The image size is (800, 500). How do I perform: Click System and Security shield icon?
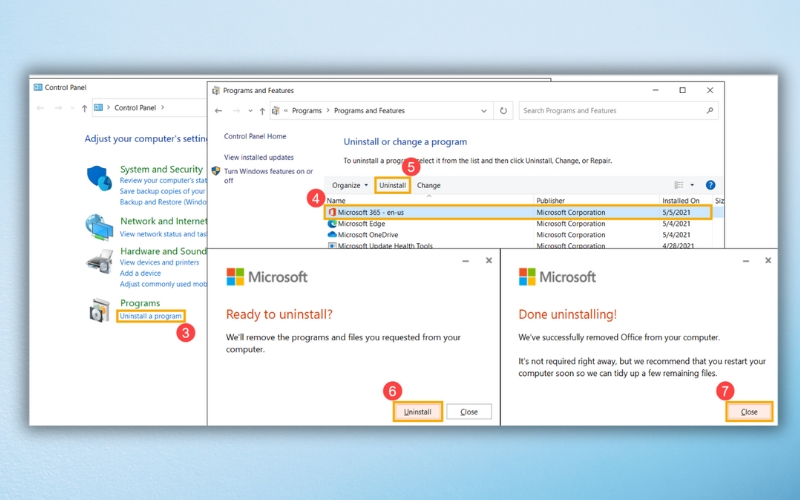(99, 178)
